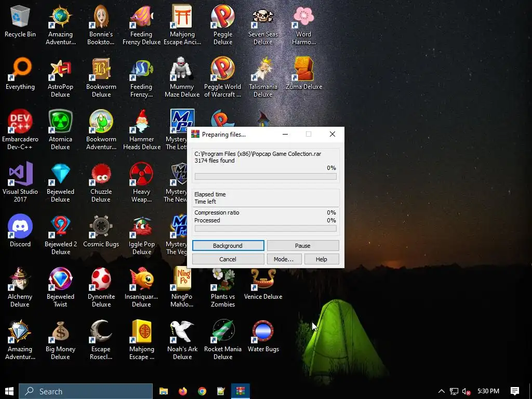Open the network tray icon
532x399 pixels.
coord(454,392)
